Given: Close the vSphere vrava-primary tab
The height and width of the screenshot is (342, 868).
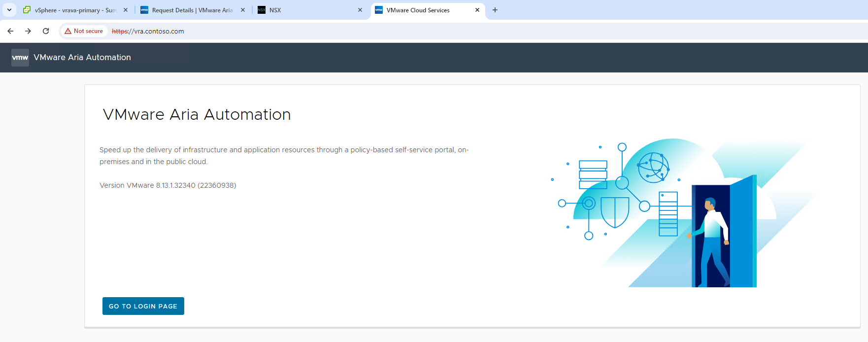Looking at the screenshot, I should (126, 10).
